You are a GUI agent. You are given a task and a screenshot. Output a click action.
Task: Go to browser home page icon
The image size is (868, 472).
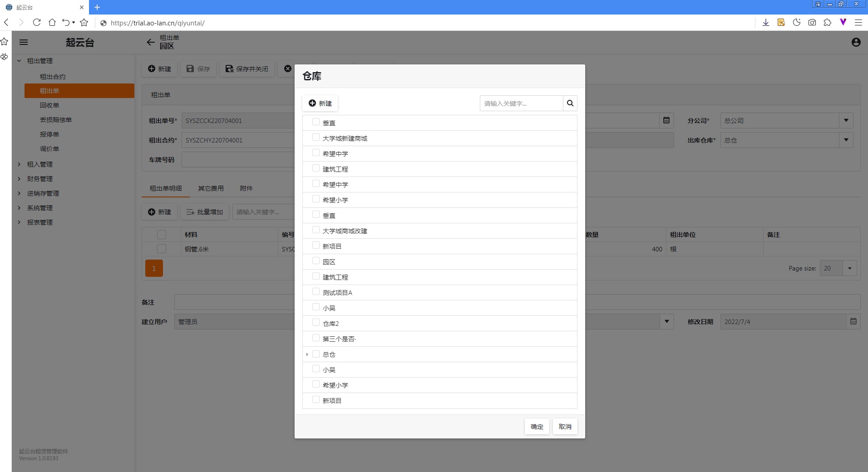click(x=52, y=22)
